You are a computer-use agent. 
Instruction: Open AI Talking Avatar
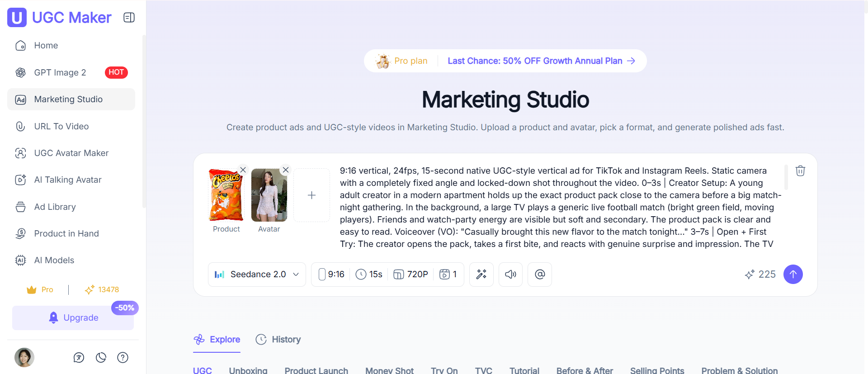pos(71,180)
